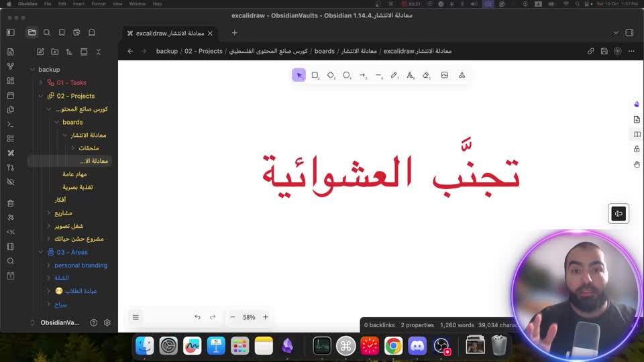Launch Google Chrome from the dock
The width and height of the screenshot is (644, 362).
coord(394,346)
